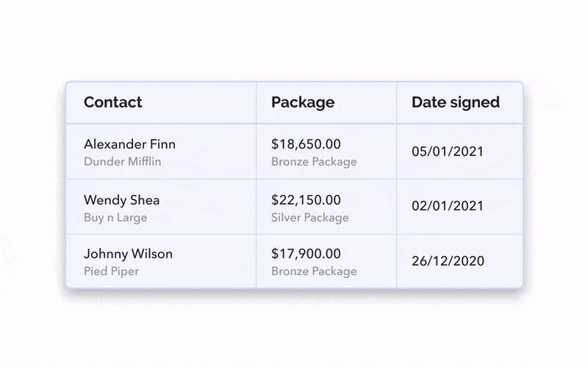Click Johnny Wilson's Bronze Package label
The height and width of the screenshot is (367, 588).
(x=314, y=271)
